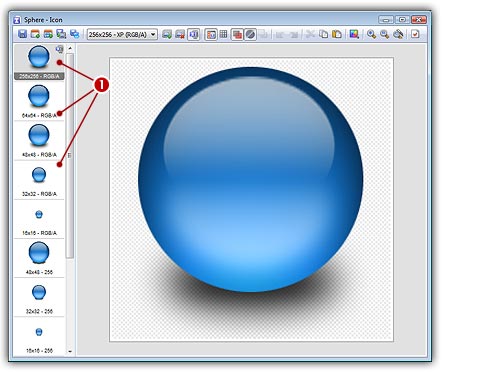The image size is (500, 372).
Task: Select the 32x32 RGB/A format thumbnail
Action: click(39, 180)
